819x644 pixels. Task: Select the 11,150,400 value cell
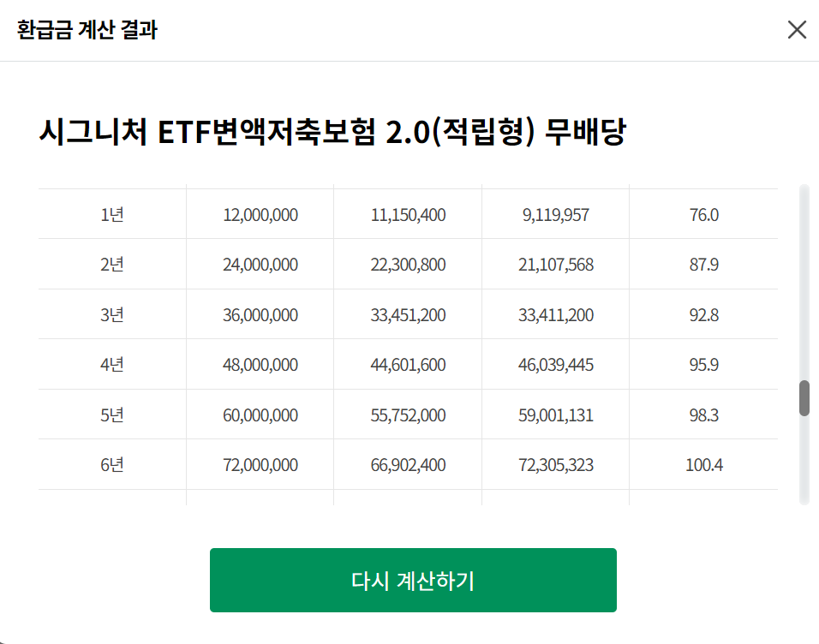click(408, 215)
